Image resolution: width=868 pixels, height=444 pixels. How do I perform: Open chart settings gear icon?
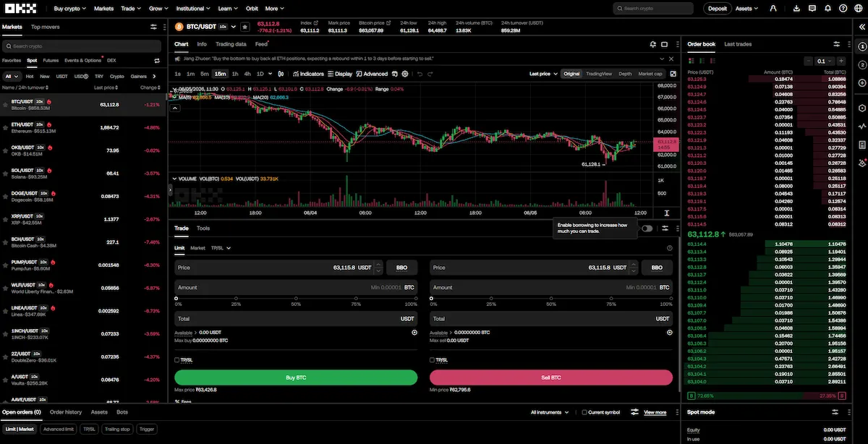click(405, 74)
